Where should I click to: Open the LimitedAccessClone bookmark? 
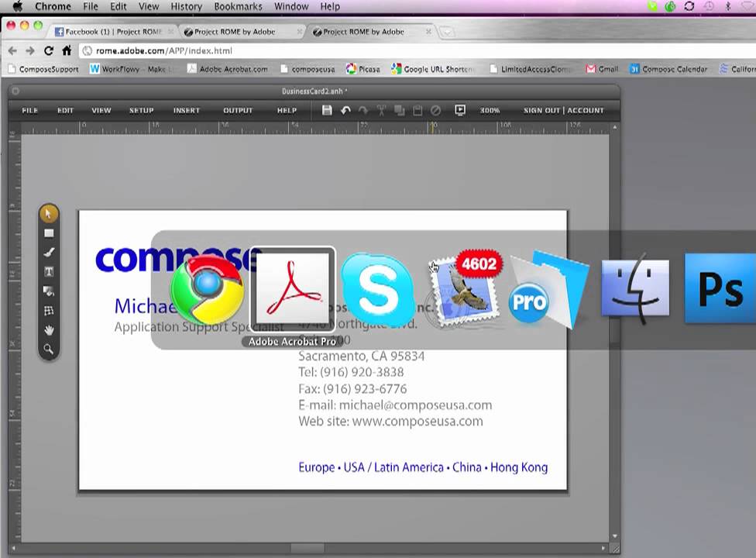[532, 69]
